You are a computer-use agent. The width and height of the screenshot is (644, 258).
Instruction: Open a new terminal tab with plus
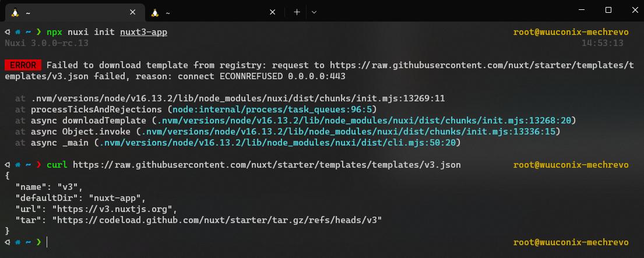tap(297, 12)
